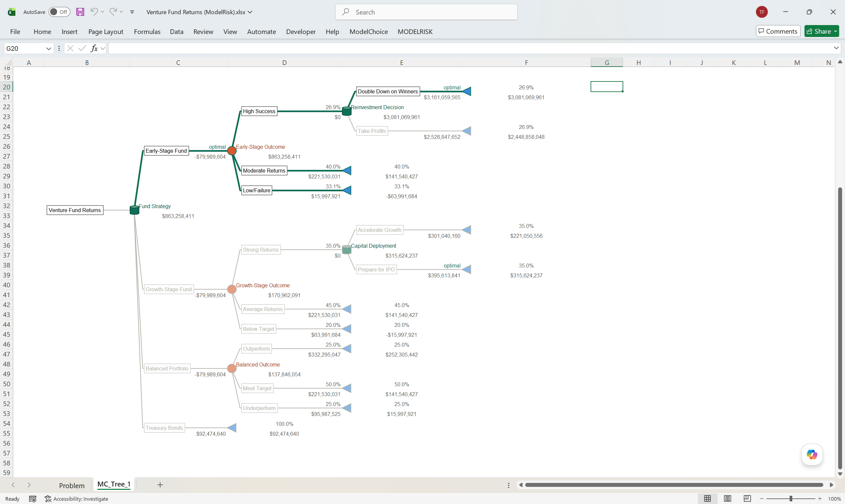Open the Automate tab
The width and height of the screenshot is (845, 504).
coord(261,32)
